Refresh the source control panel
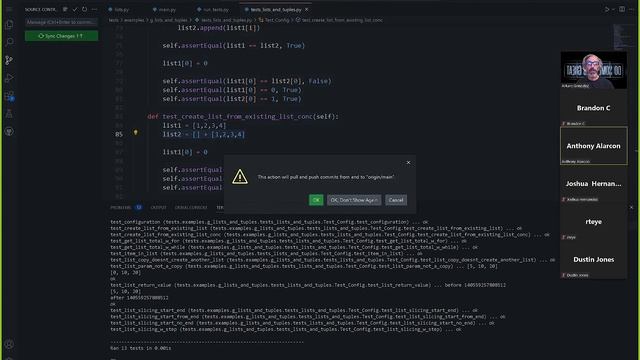 [x=84, y=9]
